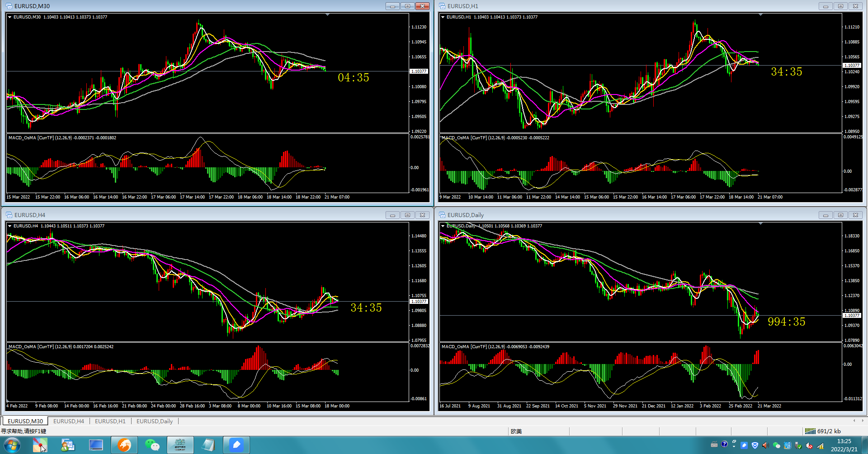The image size is (868, 454).
Task: Expand the triangle beside EURUSD,M30 chart label
Action: (x=9, y=17)
